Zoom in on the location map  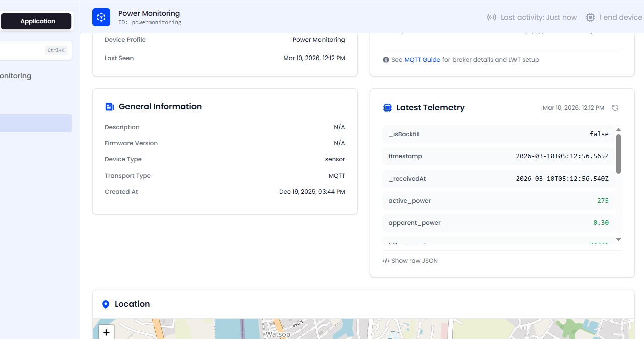pyautogui.click(x=106, y=332)
